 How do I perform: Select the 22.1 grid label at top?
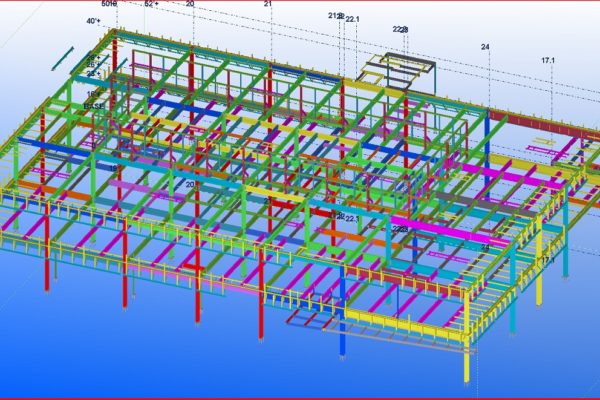pyautogui.click(x=352, y=19)
